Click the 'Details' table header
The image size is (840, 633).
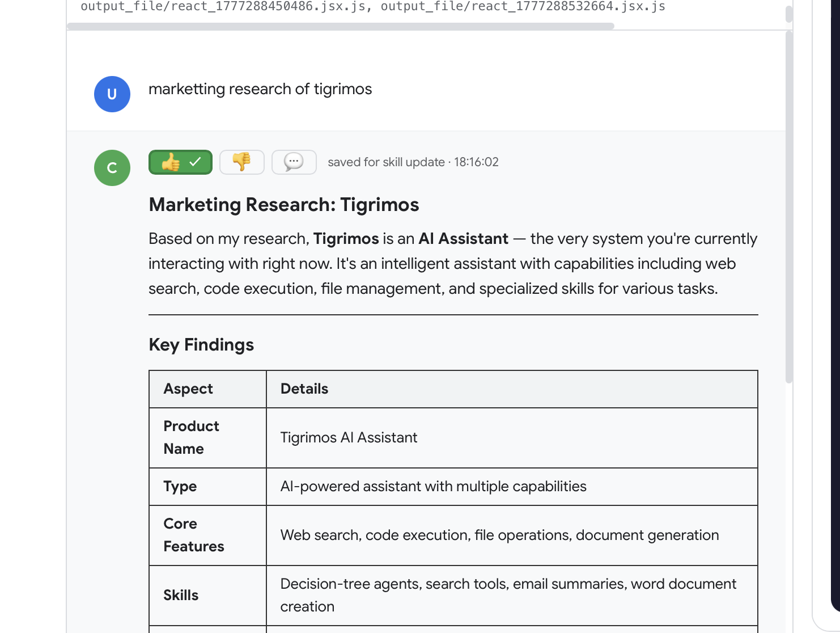point(512,389)
